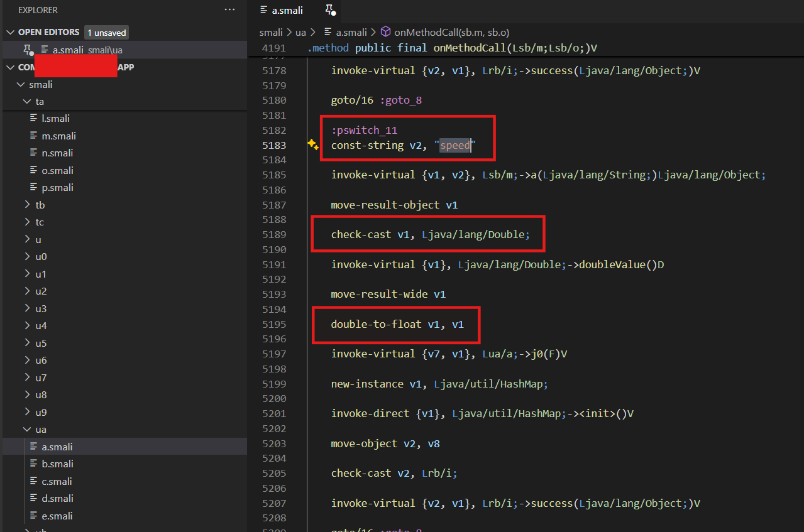Click the :pswitch_11 label in code
The image size is (804, 532).
[365, 130]
